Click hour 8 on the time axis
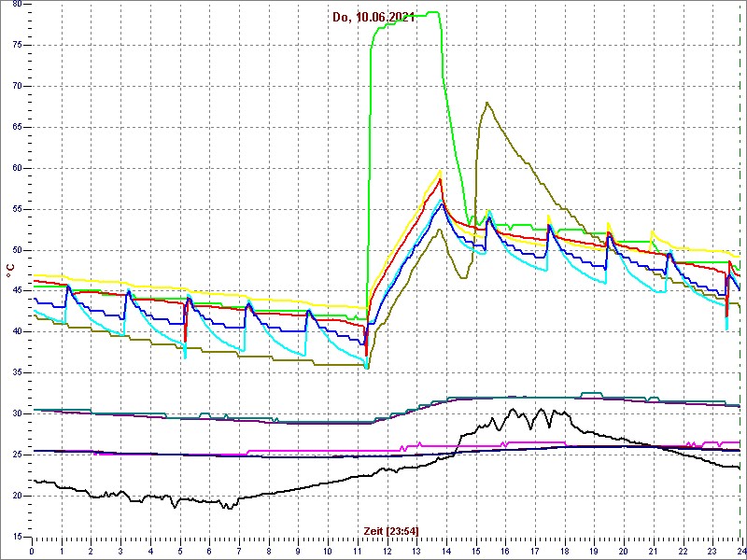747x560 pixels. pyautogui.click(x=269, y=551)
